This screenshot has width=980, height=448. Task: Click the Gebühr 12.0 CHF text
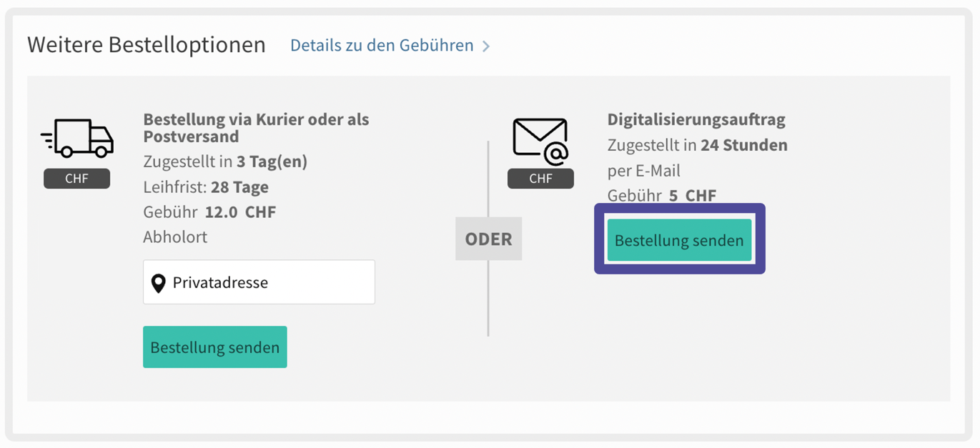pos(209,212)
